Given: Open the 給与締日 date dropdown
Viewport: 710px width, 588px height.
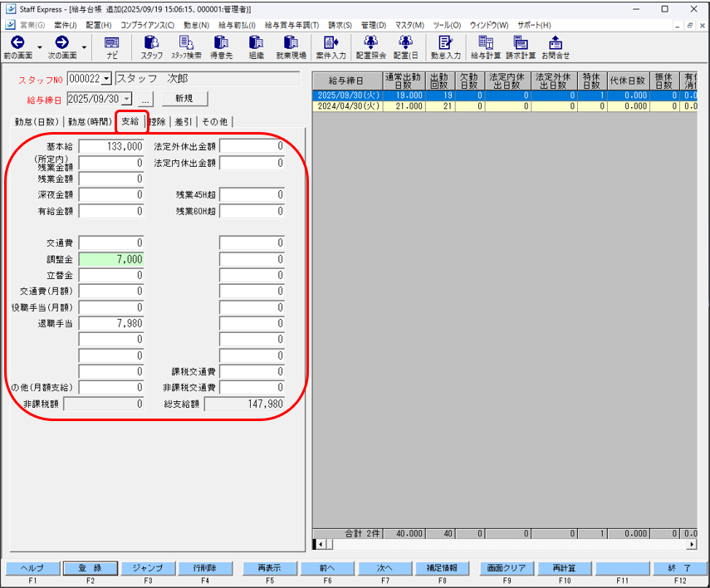Looking at the screenshot, I should tap(131, 99).
